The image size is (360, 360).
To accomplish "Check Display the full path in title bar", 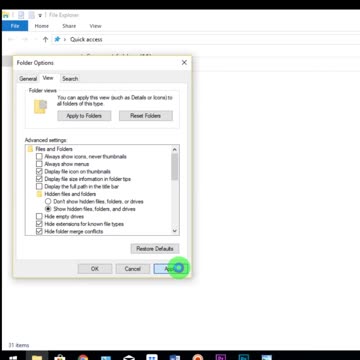I will pyautogui.click(x=39, y=186).
